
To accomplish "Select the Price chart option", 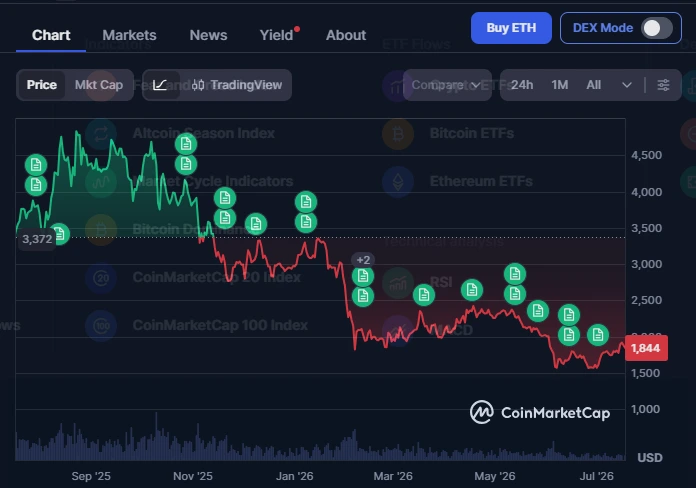I will [x=41, y=85].
